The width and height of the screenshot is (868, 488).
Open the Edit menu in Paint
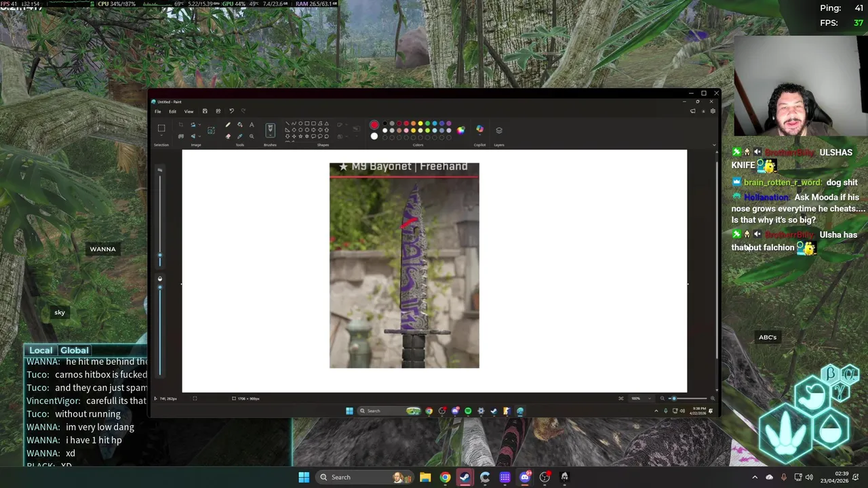pos(173,111)
